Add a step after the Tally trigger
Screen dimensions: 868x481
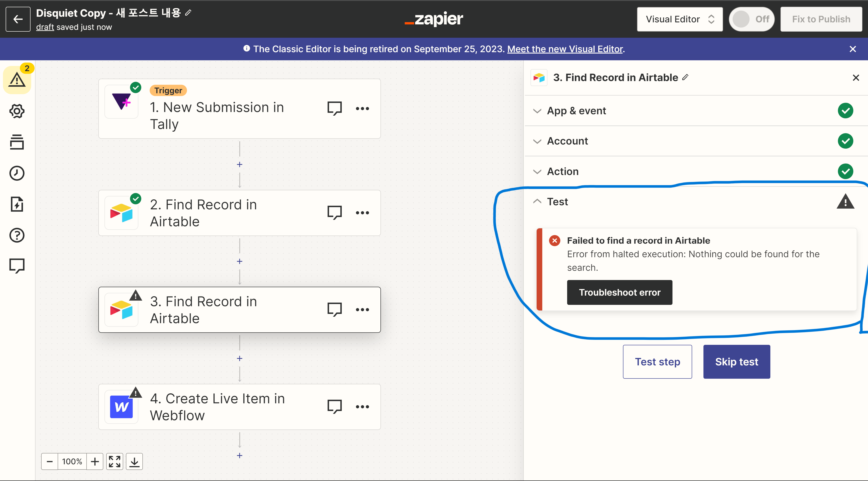coord(240,164)
